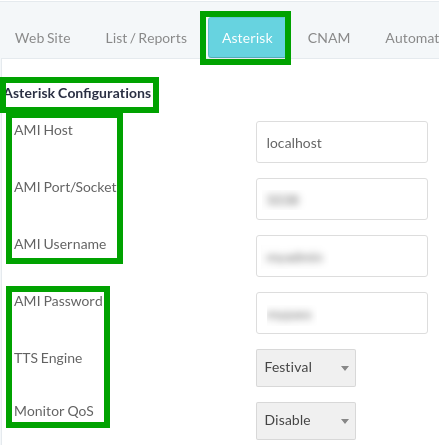Select the Asterisk tab
This screenshot has width=439, height=445.
click(247, 38)
